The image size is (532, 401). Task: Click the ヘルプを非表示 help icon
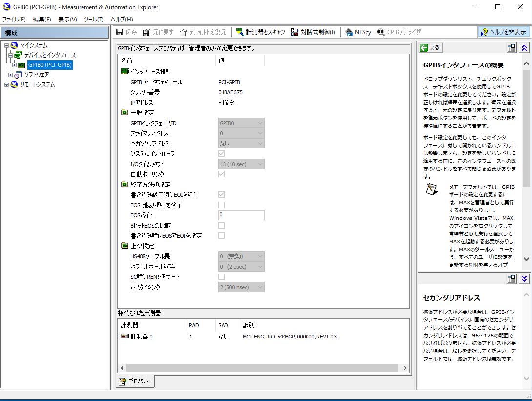click(x=484, y=32)
